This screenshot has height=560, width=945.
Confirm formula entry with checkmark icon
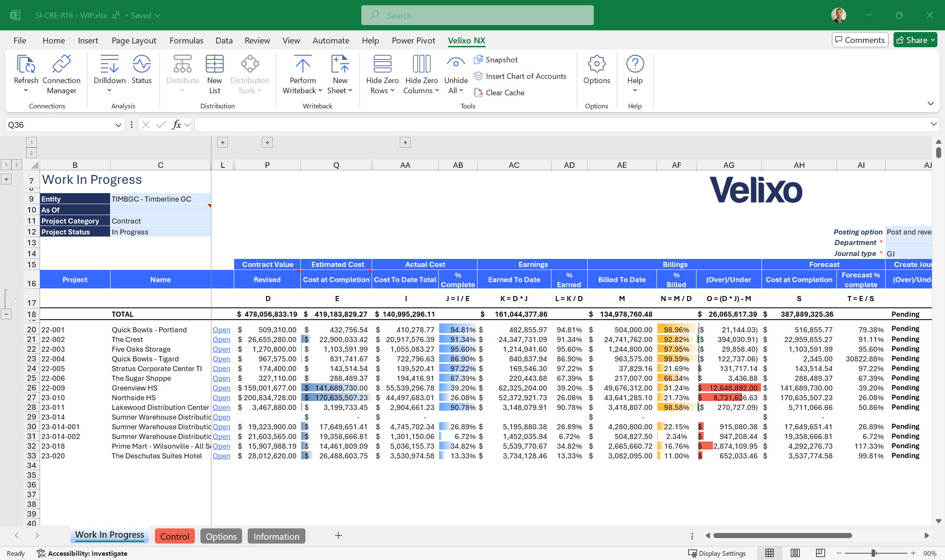pyautogui.click(x=161, y=125)
